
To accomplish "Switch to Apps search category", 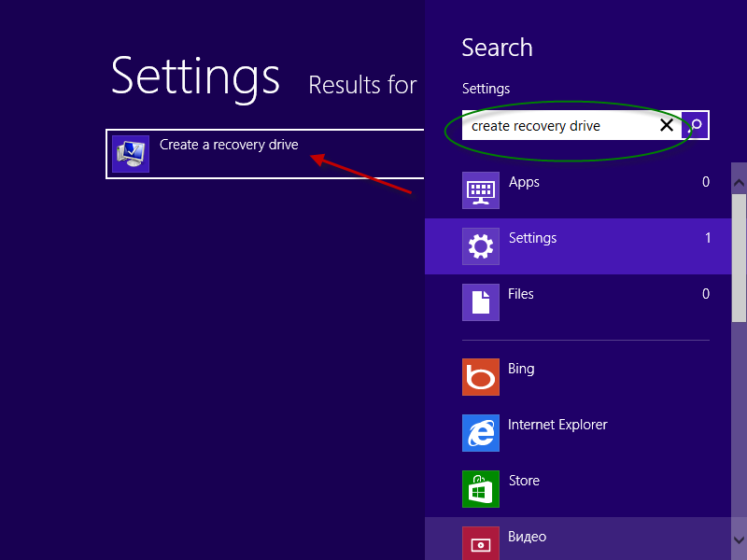I will (x=578, y=190).
